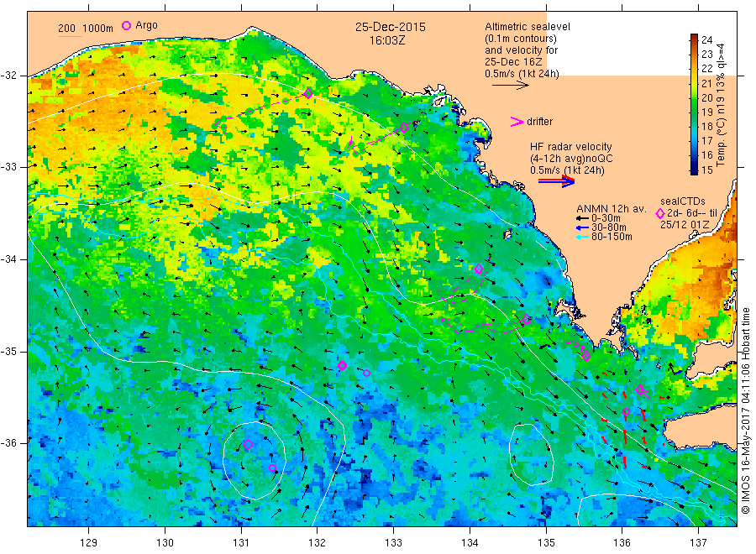The image size is (756, 554).
Task: Click the 129 longitude axis label
Action: pyautogui.click(x=89, y=543)
